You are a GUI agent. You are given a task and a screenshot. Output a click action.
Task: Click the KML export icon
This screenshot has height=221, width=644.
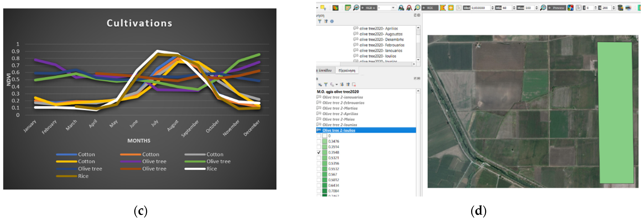pos(628,8)
